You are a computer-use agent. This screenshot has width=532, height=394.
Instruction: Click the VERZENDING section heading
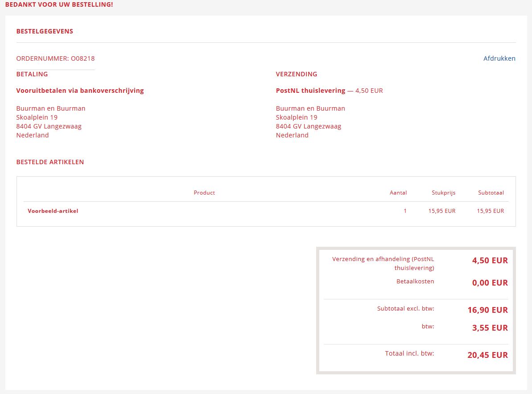[297, 74]
